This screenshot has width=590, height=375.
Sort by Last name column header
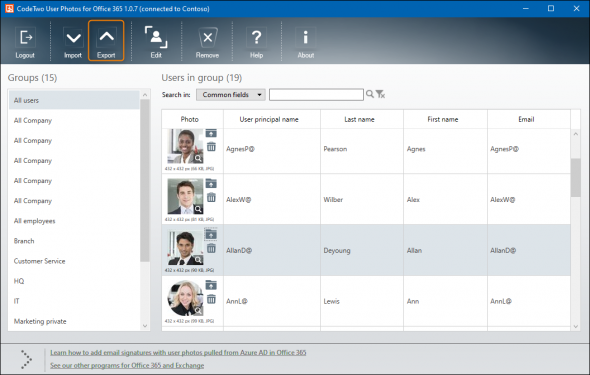362,119
